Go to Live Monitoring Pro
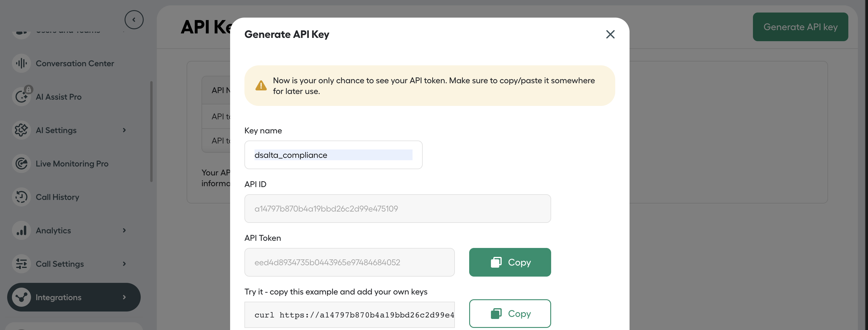The image size is (868, 330). coord(72,163)
